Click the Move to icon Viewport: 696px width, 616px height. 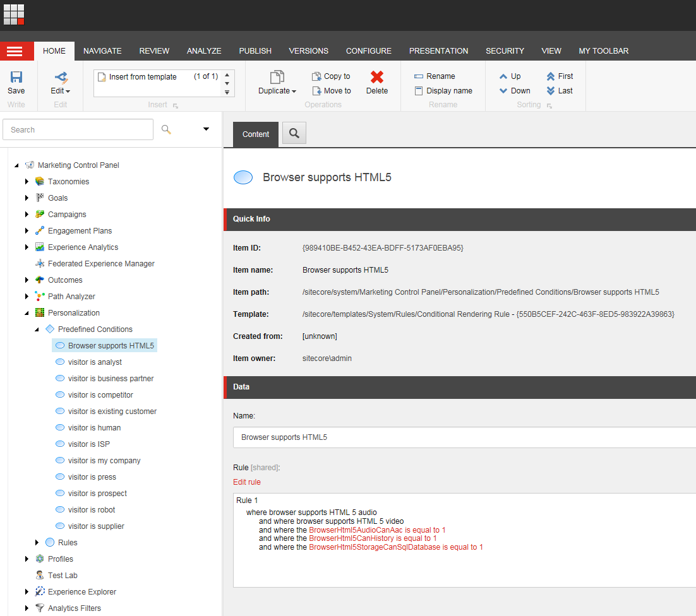[x=317, y=91]
